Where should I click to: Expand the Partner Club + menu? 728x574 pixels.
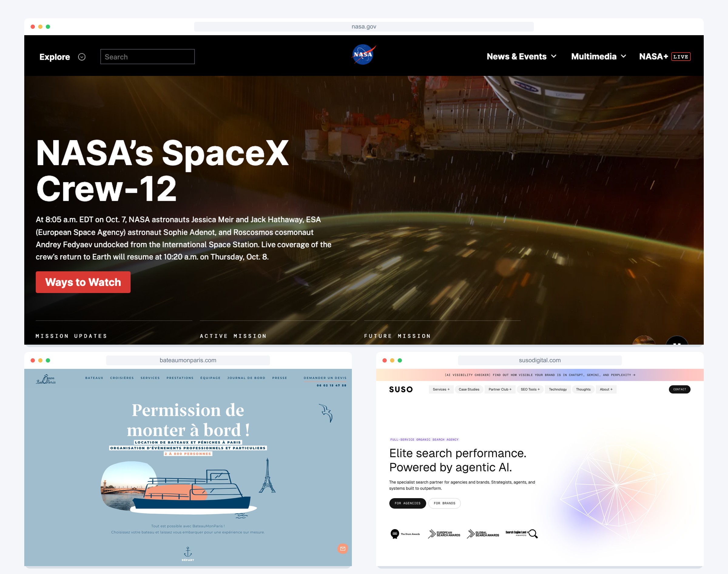click(x=500, y=390)
